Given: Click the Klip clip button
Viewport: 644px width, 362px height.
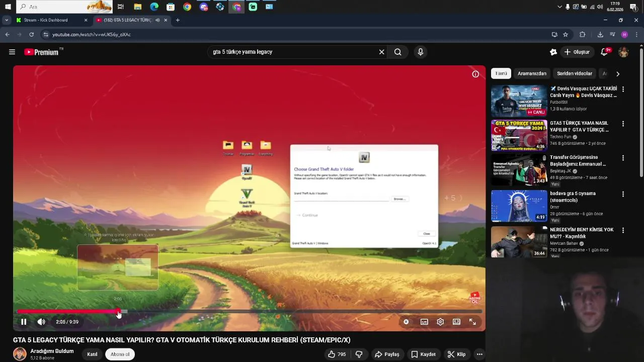Looking at the screenshot, I should coord(457,354).
